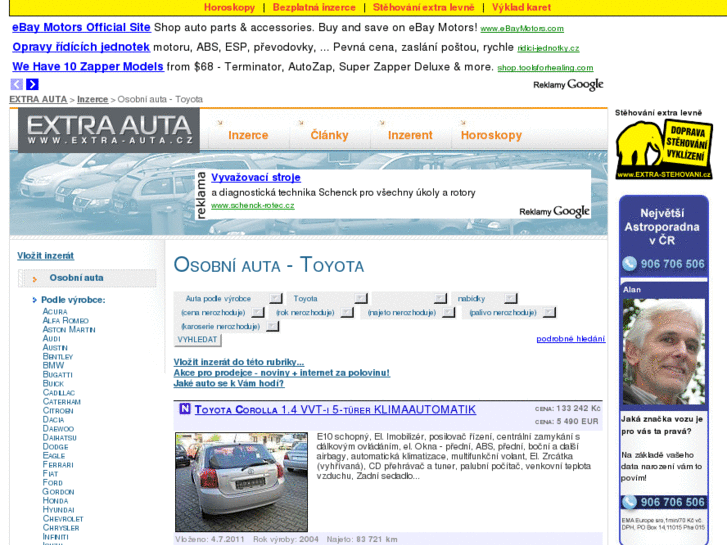Select Citroen in the manufacturer list

coord(58,410)
